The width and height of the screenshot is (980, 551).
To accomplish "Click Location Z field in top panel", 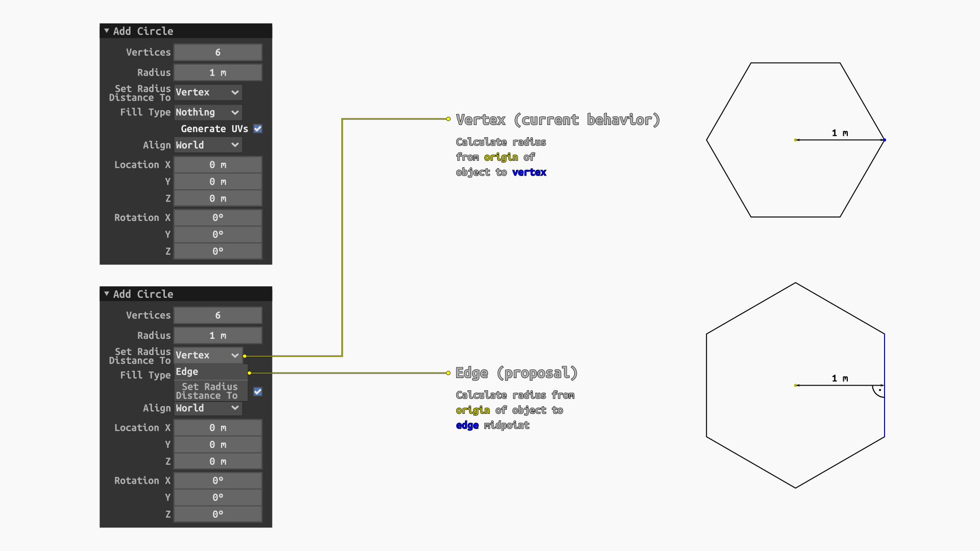I will click(218, 198).
